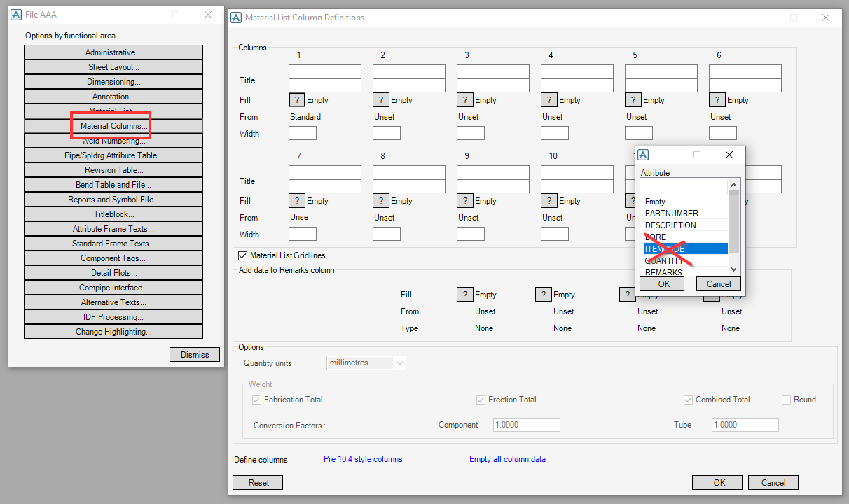
Task: Open Compipe Interface options
Action: coord(113,288)
